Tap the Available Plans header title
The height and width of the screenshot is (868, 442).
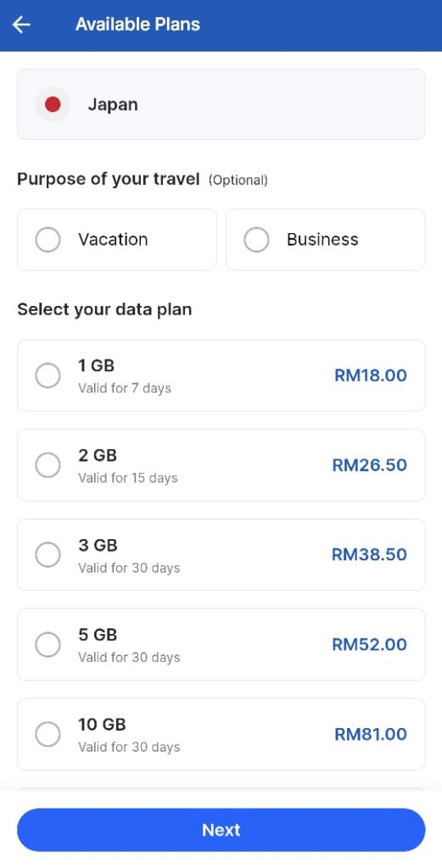coord(137,25)
